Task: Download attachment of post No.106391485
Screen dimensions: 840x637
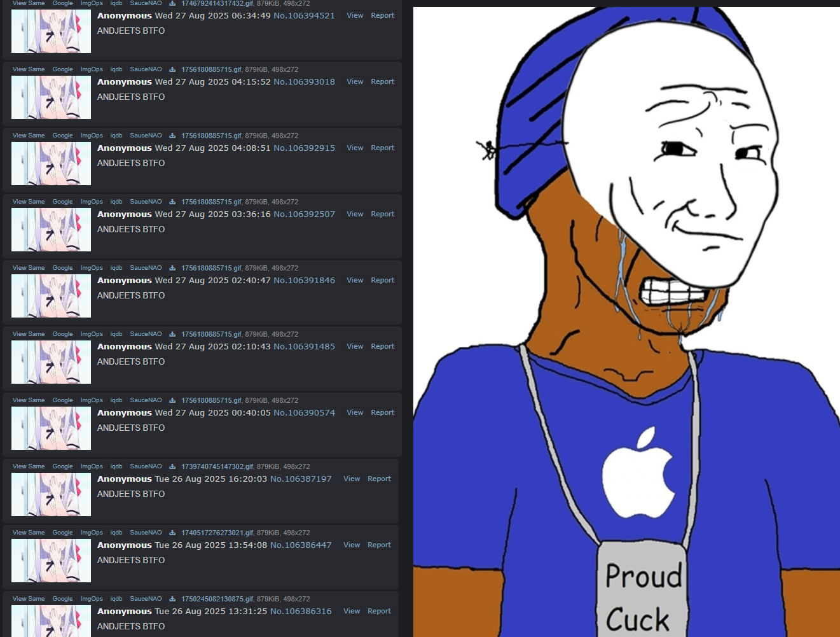Action: coord(172,334)
